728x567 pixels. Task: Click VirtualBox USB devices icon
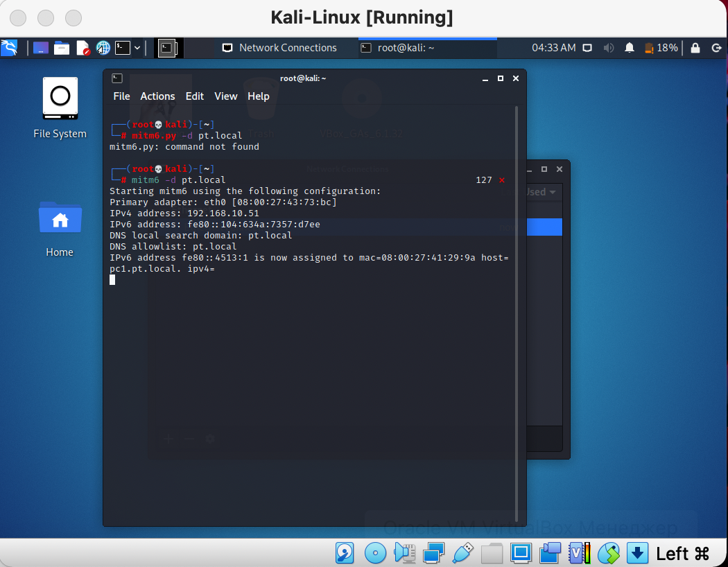click(462, 553)
